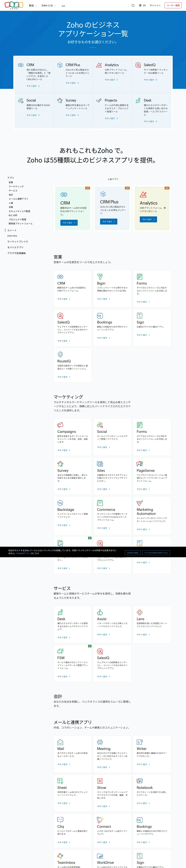Open スイート in the sidebar
This screenshot has width=186, height=868.
click(x=12, y=230)
